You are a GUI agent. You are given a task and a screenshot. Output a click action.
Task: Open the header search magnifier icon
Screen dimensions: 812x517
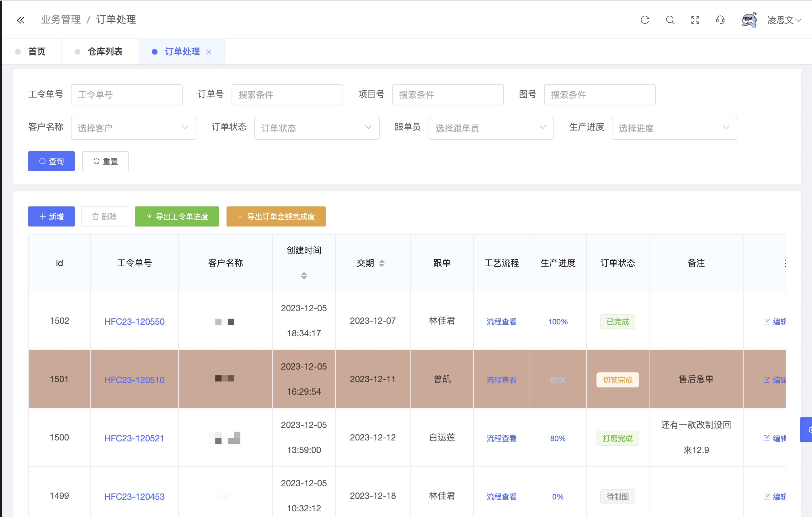pos(670,20)
